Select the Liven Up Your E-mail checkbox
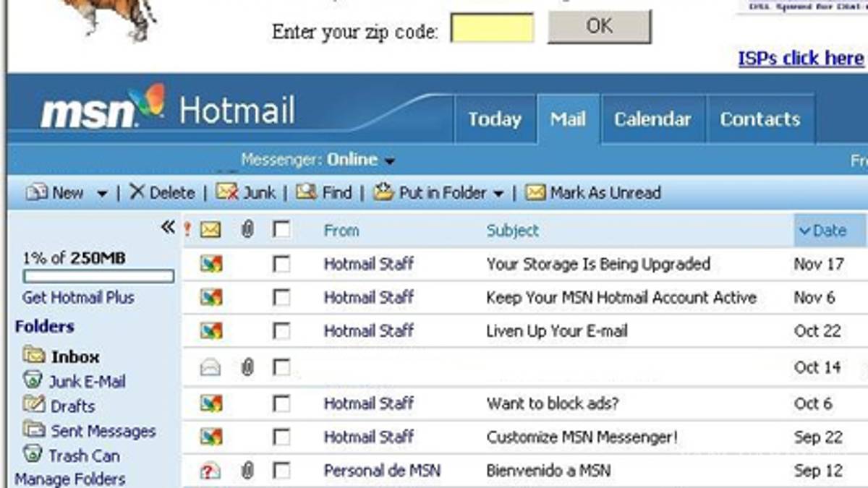The image size is (868, 488). (x=281, y=331)
